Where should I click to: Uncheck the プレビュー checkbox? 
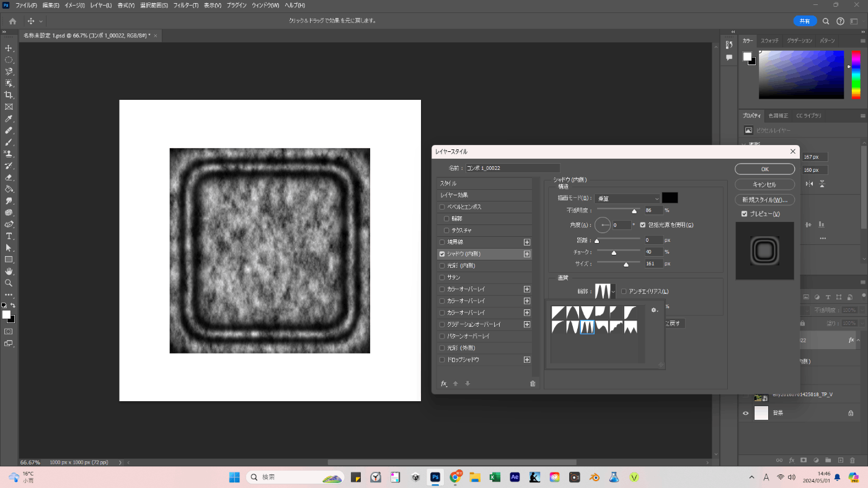coord(745,214)
